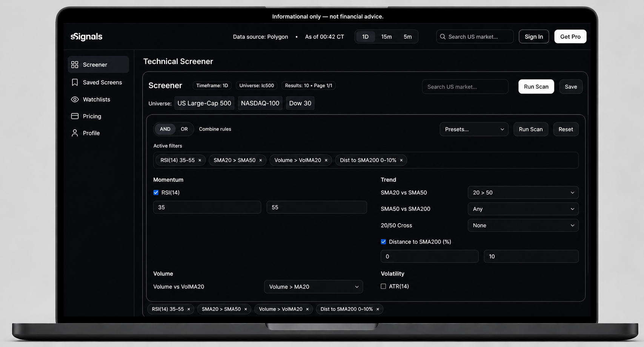This screenshot has height=347, width=644.
Task: Click dark Run Scan beside Presets
Action: click(530, 129)
